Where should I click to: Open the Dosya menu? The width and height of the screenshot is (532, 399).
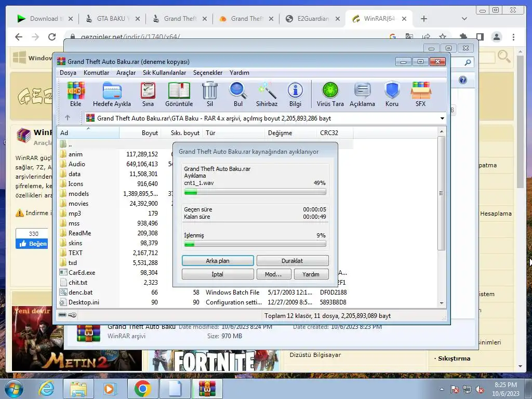pyautogui.click(x=68, y=73)
